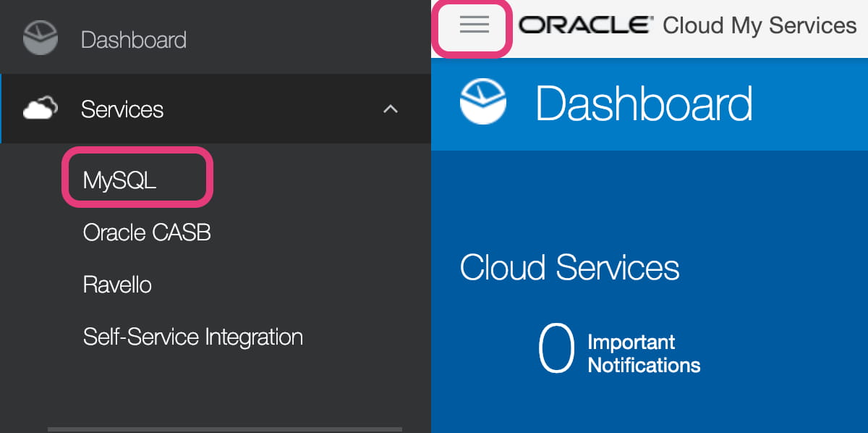Open Ravello in the Services submenu
Screen dimensions: 868x433
point(117,285)
